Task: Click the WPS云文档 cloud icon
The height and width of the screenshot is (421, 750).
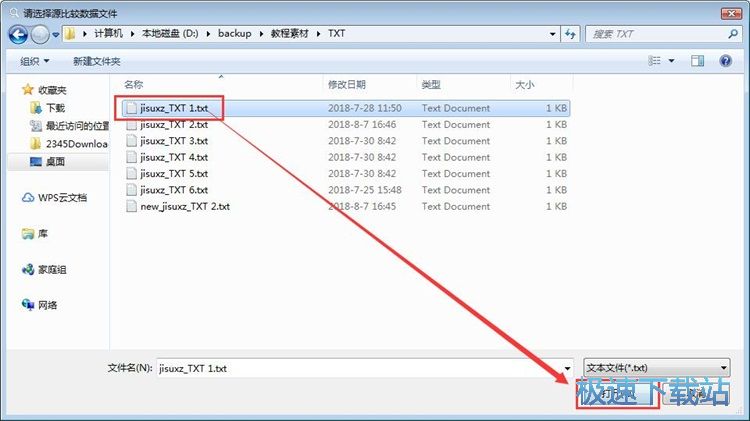Action: pyautogui.click(x=28, y=198)
